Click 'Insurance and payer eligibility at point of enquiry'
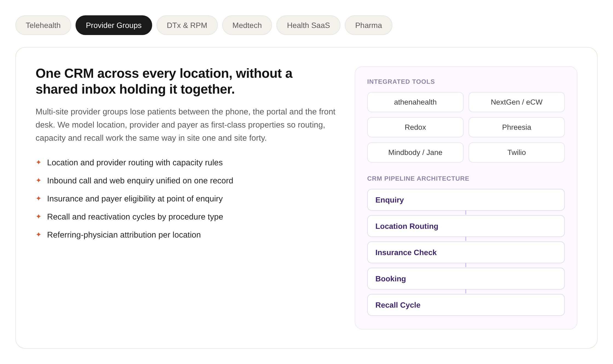613x364 pixels. point(135,199)
